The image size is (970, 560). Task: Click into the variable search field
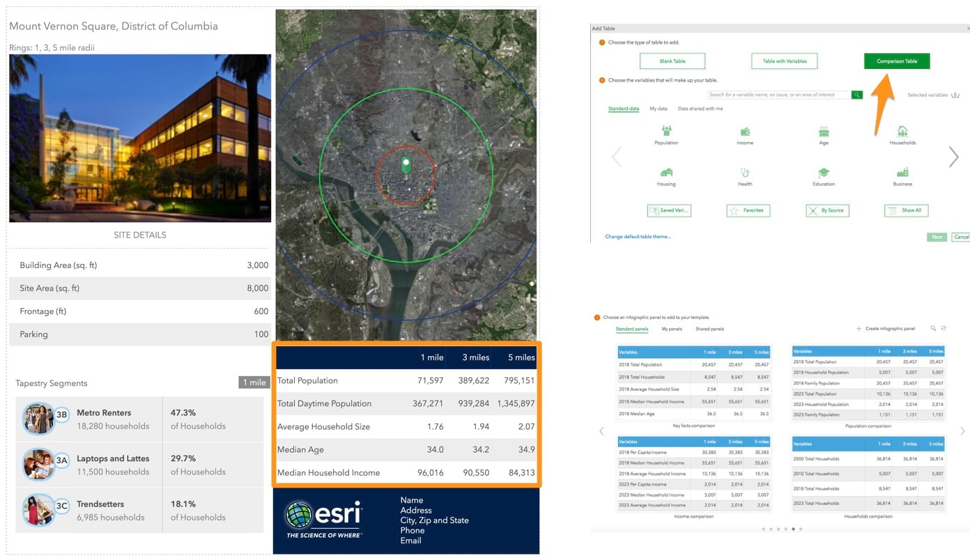779,95
